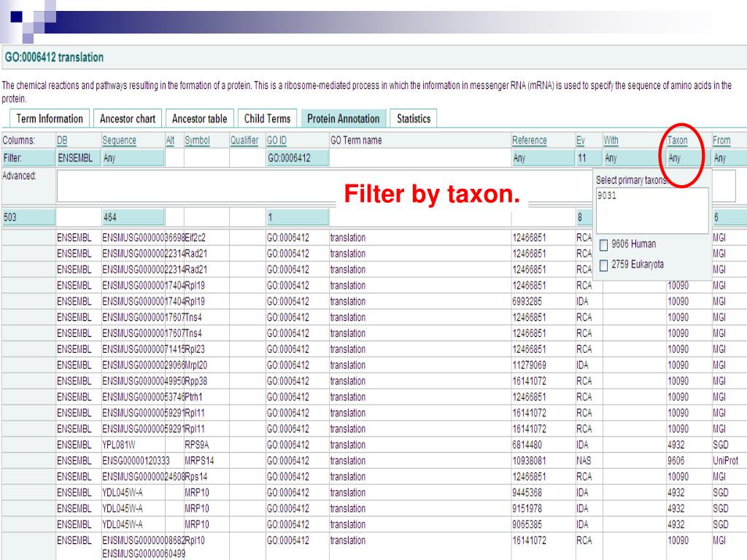This screenshot has width=747, height=560.
Task: Select the UniProt source cell
Action: pos(725,461)
